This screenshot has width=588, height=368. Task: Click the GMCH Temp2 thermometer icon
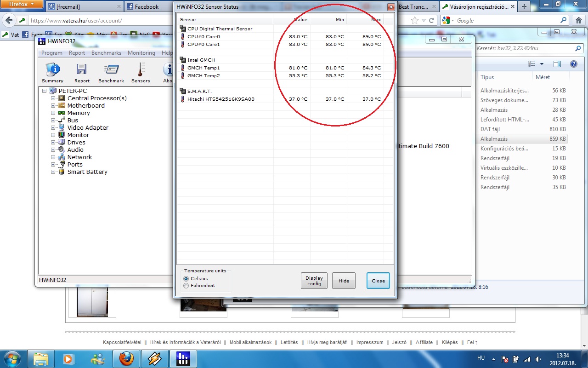point(183,76)
